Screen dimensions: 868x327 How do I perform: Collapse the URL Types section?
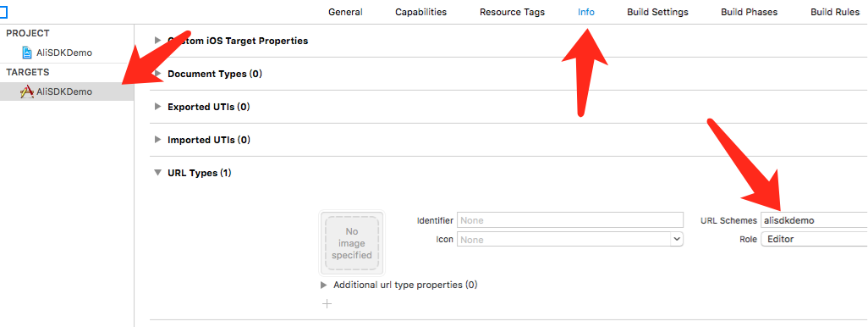pyautogui.click(x=157, y=173)
